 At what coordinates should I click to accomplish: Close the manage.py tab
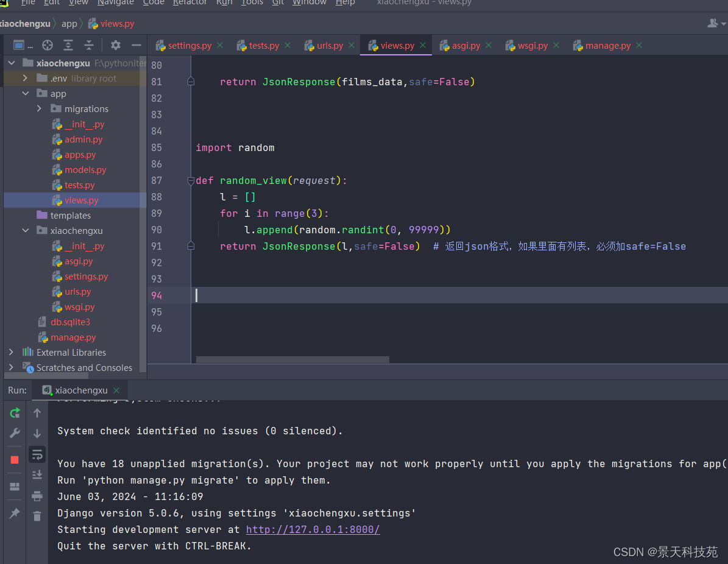[x=639, y=45]
